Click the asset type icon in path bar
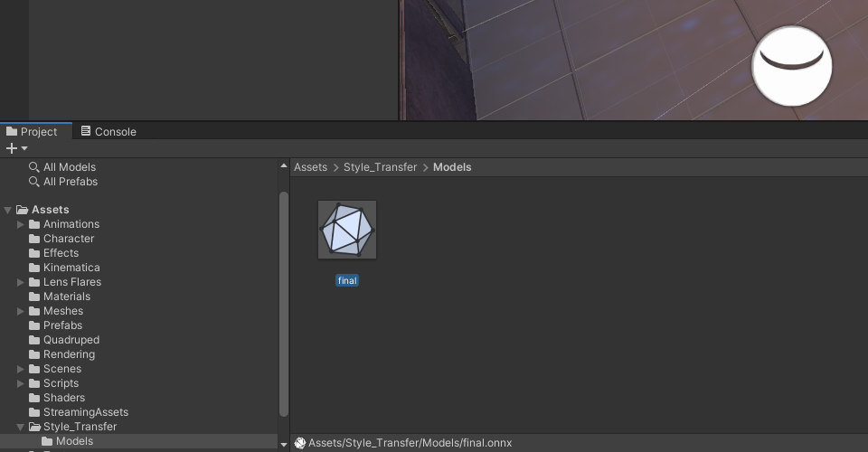Screen dimensions: 868x452 pos(300,443)
